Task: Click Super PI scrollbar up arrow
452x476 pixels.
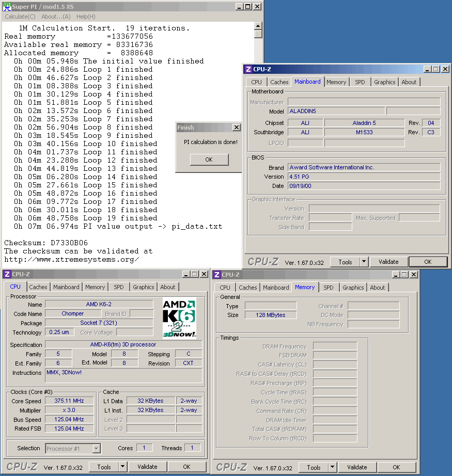Action: 258,26
